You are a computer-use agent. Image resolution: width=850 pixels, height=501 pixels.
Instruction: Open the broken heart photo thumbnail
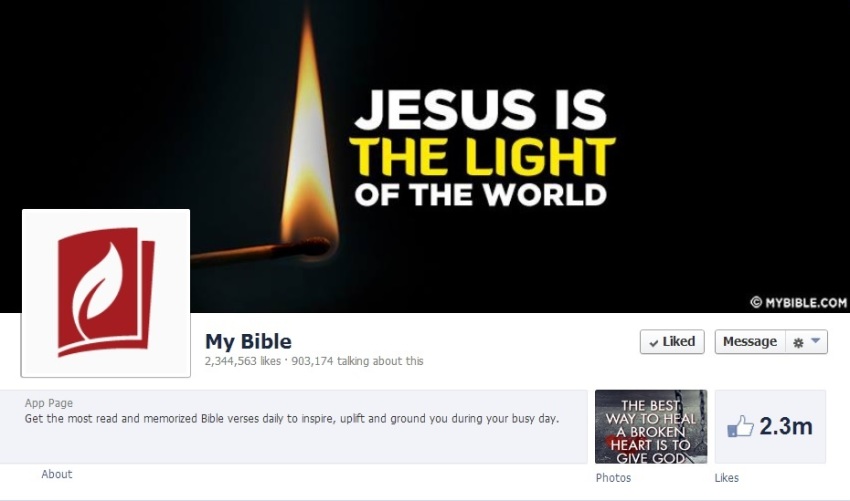click(651, 427)
